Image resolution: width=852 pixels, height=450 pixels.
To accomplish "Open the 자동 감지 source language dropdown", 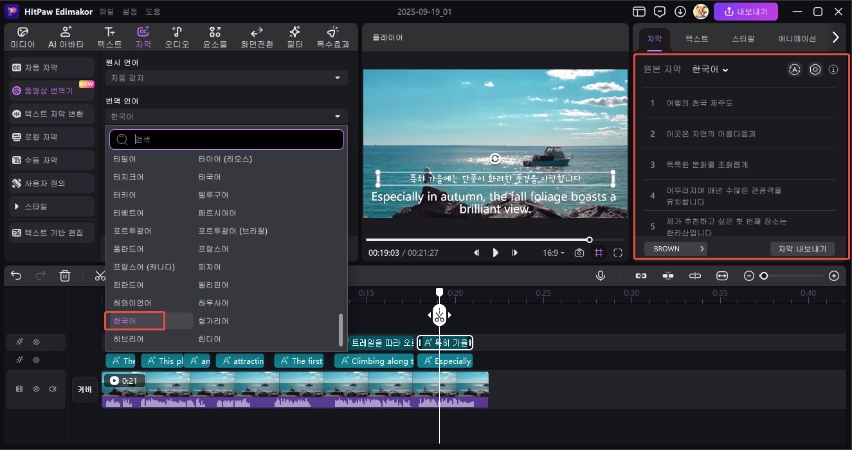I will click(x=225, y=78).
